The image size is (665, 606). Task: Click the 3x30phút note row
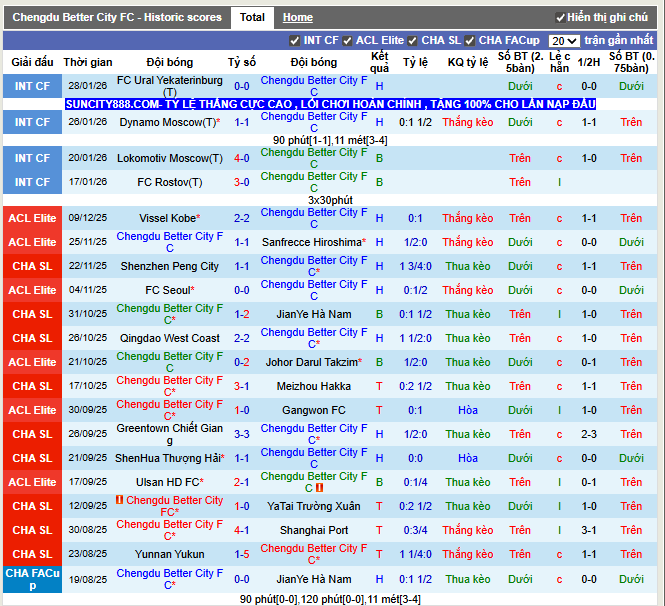click(x=330, y=200)
